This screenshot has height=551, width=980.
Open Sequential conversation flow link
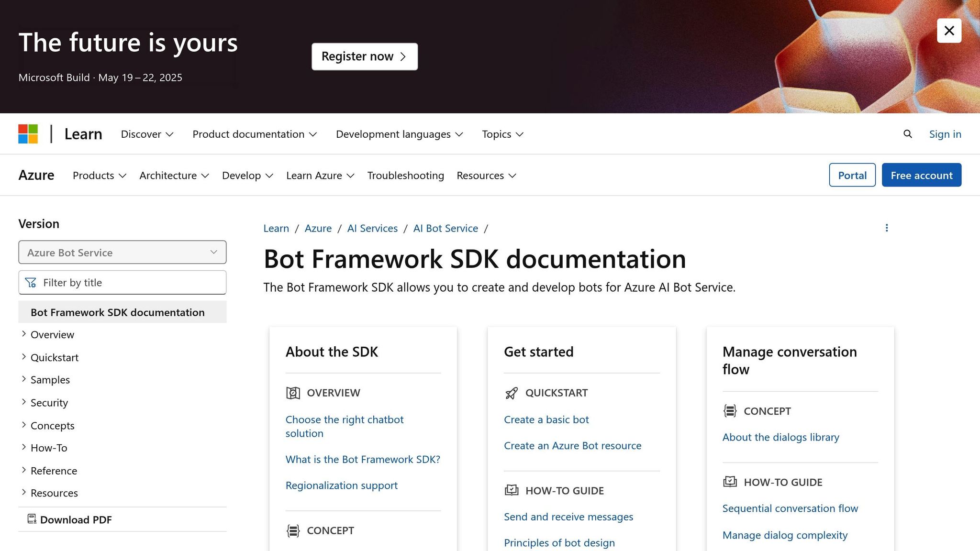(790, 508)
